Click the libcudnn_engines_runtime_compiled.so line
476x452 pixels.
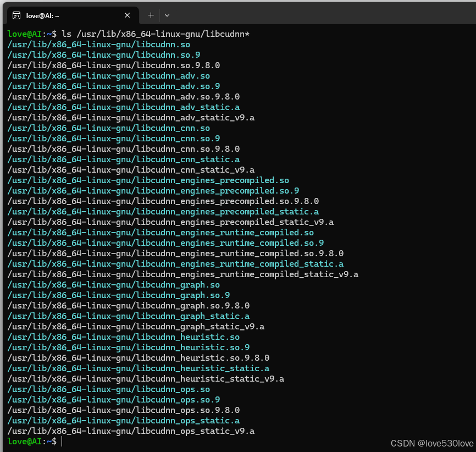160,233
